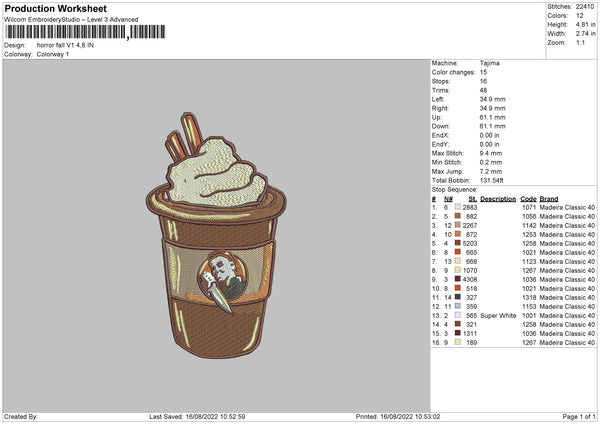Click the Wilcom EmbroideryStudio Level 3 Advanced subtitle
This screenshot has width=600, height=424.
71,20
